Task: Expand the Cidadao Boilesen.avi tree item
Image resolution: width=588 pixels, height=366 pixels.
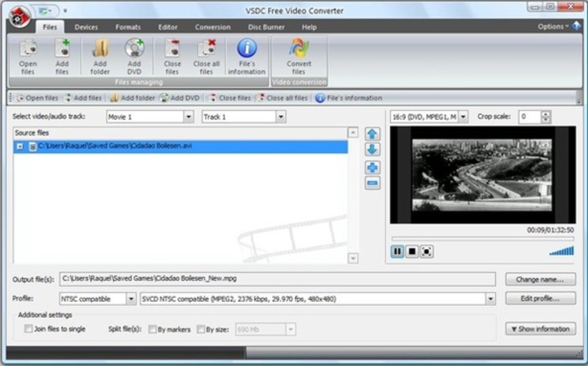Action: click(x=20, y=146)
